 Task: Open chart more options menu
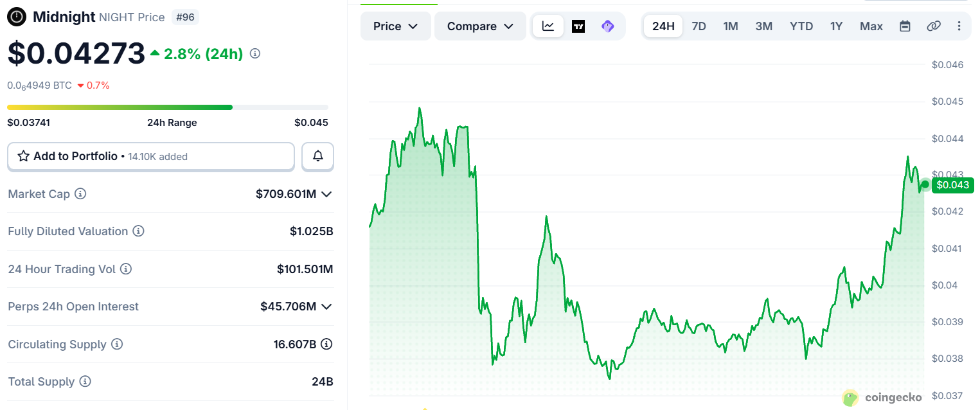tap(959, 26)
